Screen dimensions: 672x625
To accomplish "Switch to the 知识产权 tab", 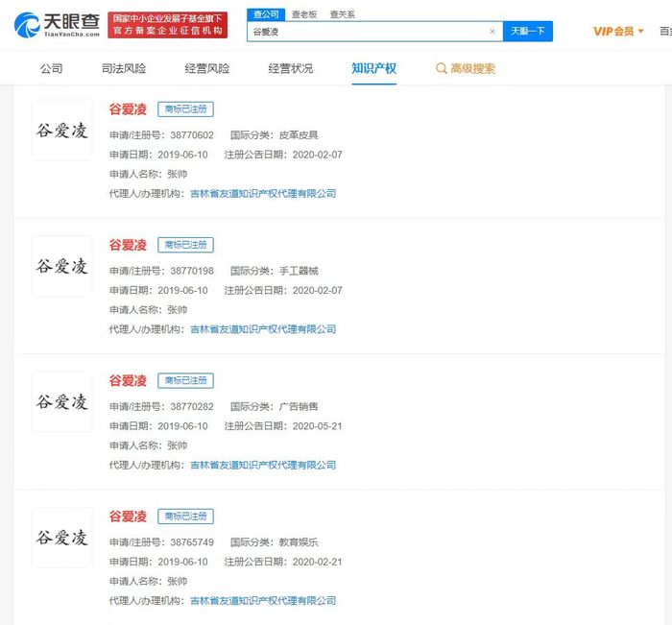I will (x=374, y=68).
